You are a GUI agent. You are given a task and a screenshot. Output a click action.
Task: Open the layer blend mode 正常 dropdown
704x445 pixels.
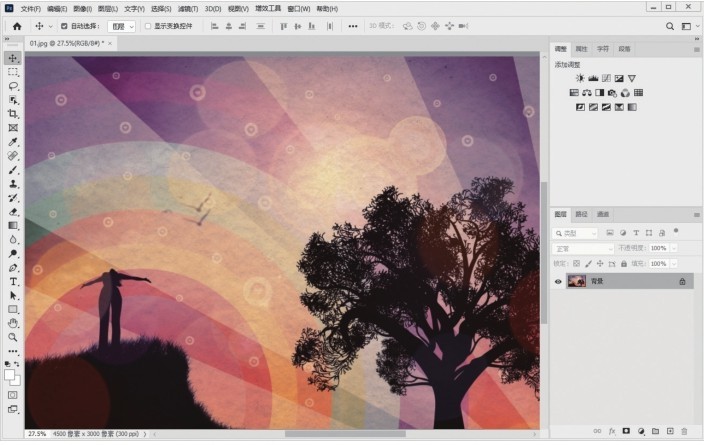583,248
